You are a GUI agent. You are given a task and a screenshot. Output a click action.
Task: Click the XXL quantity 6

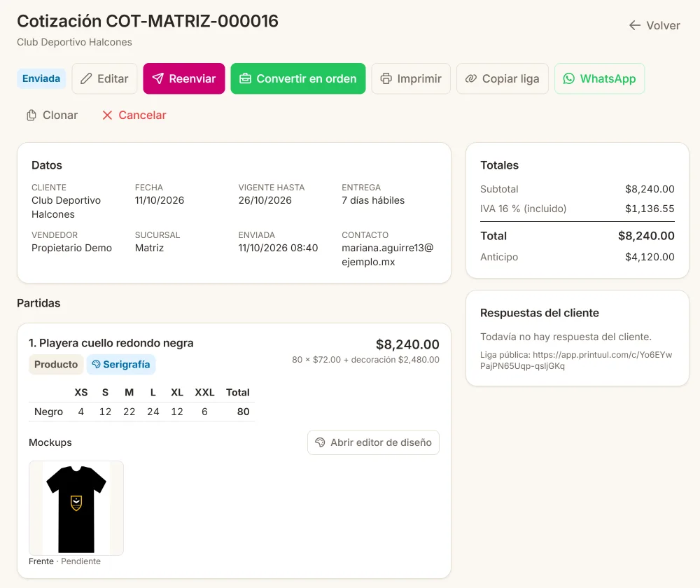coord(204,412)
